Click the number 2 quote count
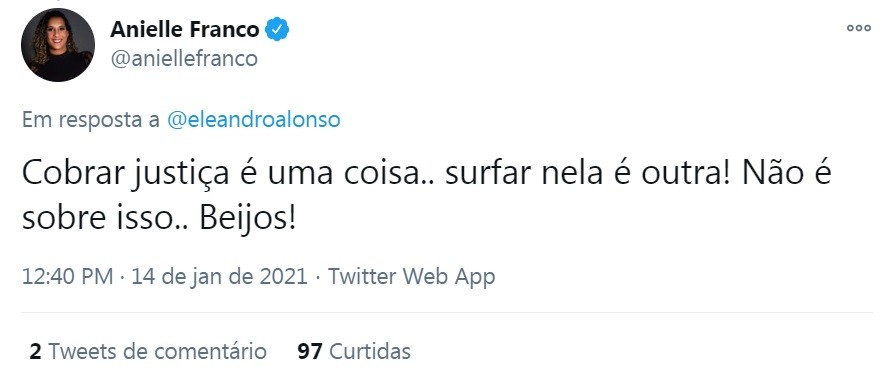 pyautogui.click(x=35, y=351)
